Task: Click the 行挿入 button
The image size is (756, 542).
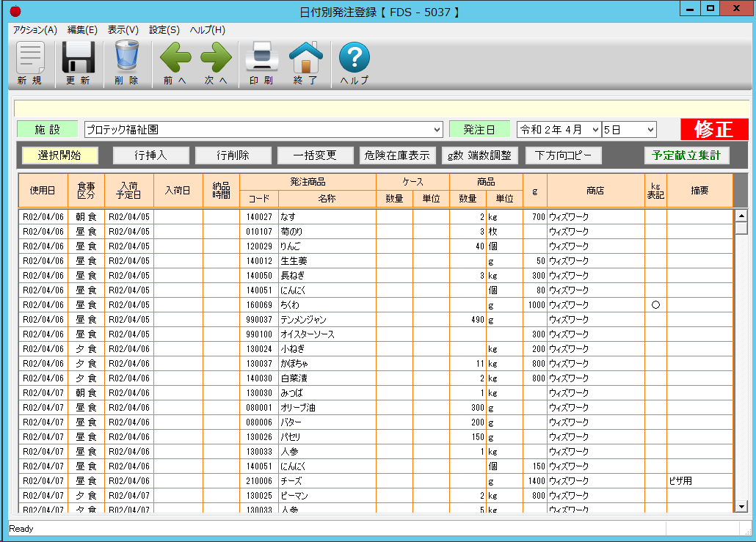Action: pos(151,155)
